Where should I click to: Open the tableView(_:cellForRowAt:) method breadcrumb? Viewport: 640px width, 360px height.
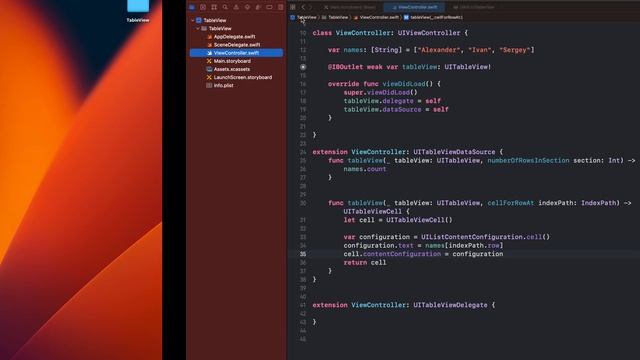pyautogui.click(x=433, y=17)
